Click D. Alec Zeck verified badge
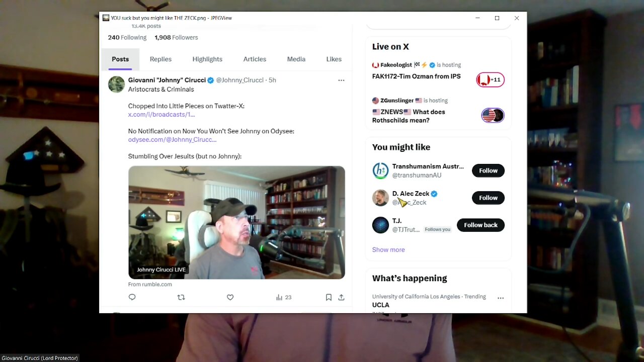Screen dimensions: 644x362 click(x=434, y=194)
